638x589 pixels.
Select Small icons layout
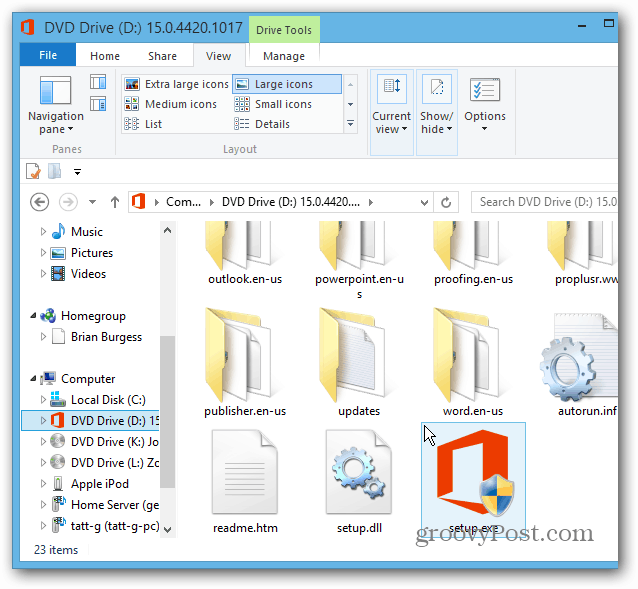(x=273, y=104)
